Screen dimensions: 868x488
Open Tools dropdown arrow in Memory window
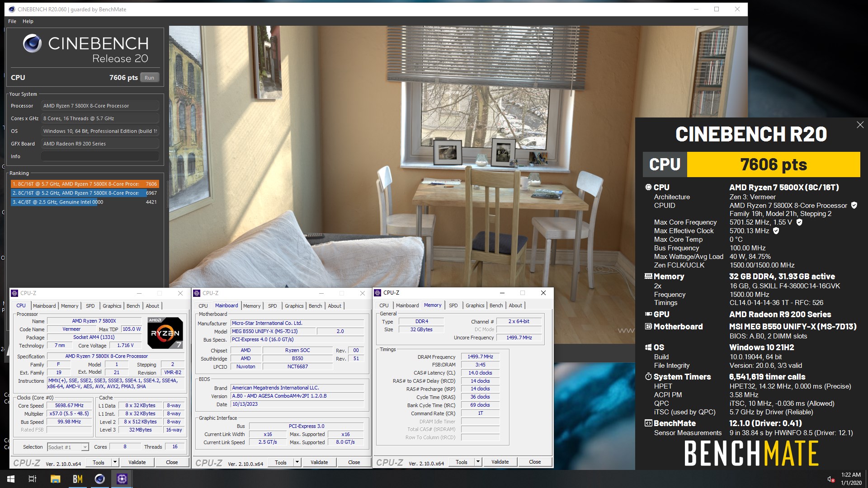(x=478, y=462)
